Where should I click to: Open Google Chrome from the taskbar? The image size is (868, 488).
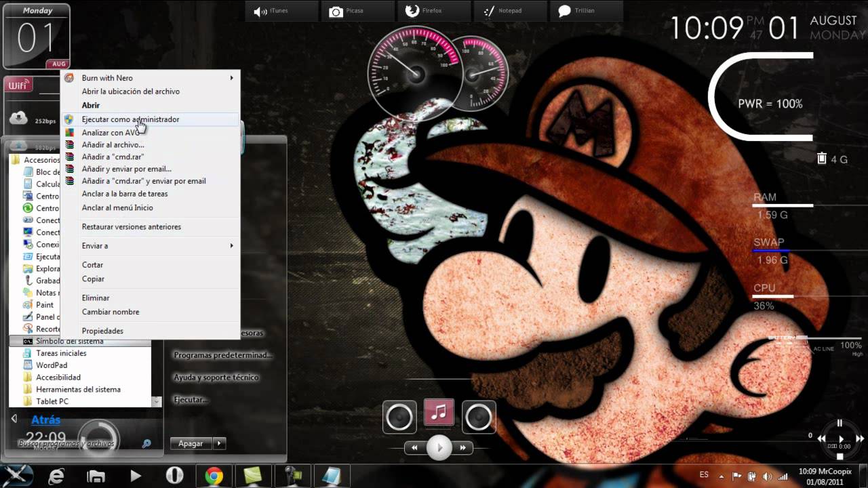tap(214, 476)
